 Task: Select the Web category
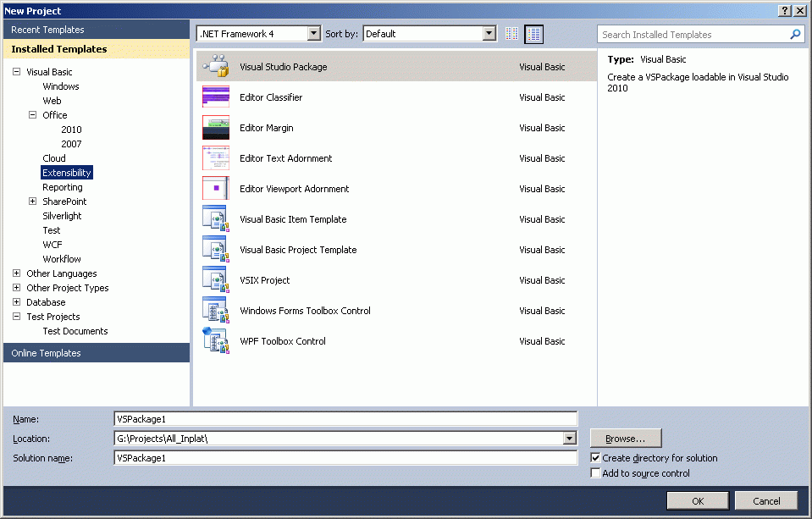(52, 101)
